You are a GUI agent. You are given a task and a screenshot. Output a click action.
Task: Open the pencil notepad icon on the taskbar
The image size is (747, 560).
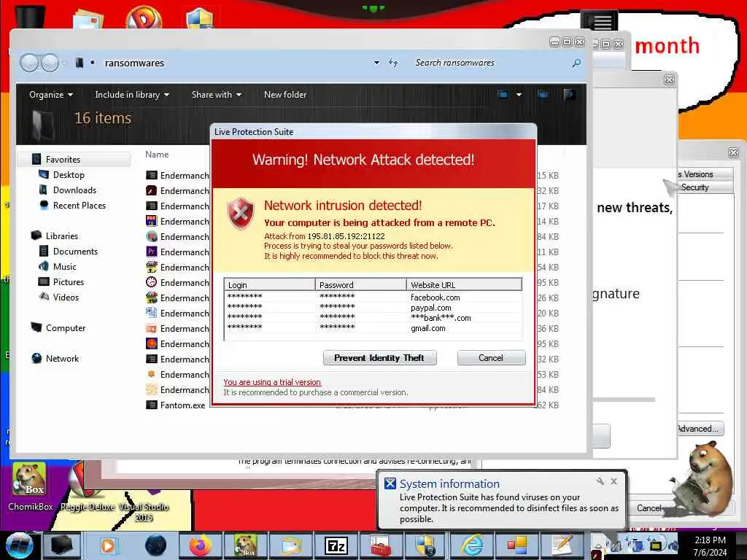[563, 545]
